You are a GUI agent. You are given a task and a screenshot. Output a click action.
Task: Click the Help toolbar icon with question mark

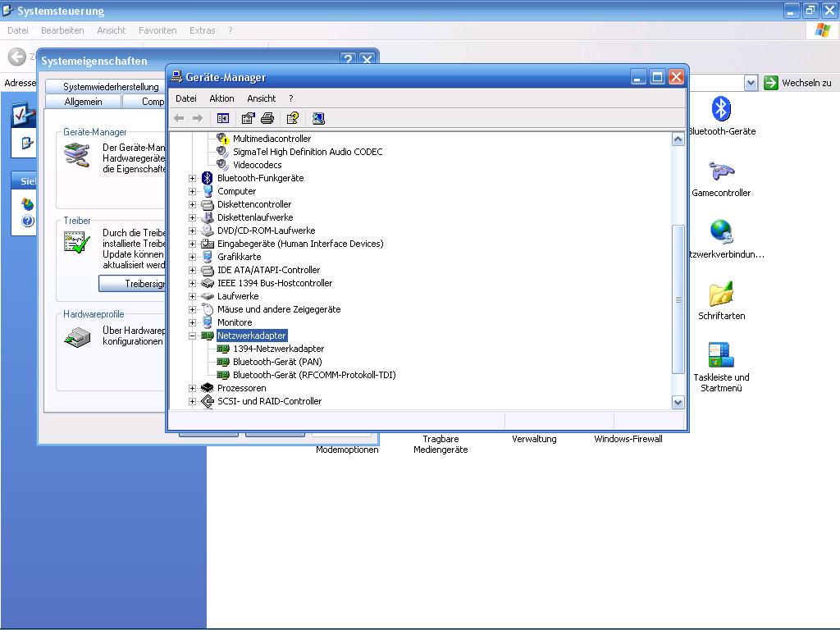[x=292, y=118]
